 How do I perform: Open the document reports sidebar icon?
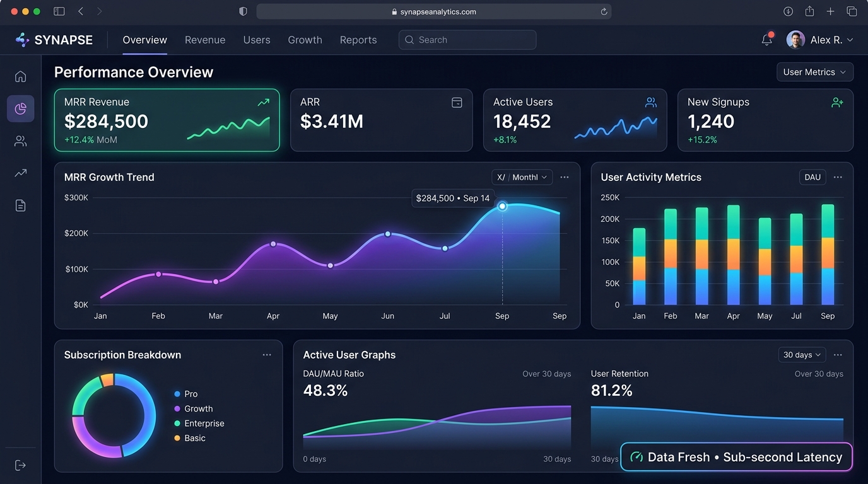(21, 205)
